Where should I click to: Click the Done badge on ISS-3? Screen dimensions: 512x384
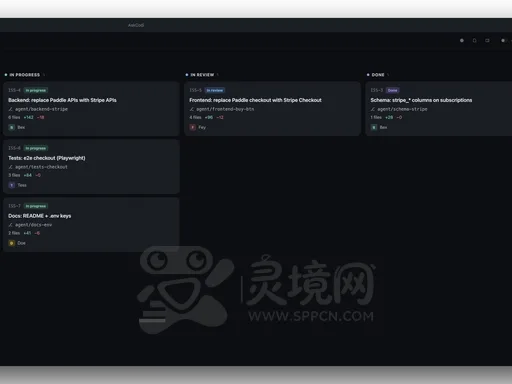tap(393, 90)
